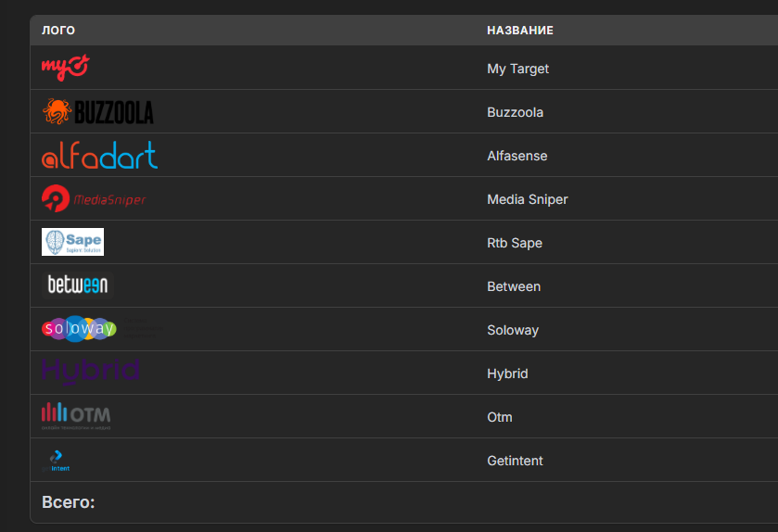This screenshot has width=778, height=532.
Task: Click the Buzzoola octopus logo
Action: coord(97,111)
